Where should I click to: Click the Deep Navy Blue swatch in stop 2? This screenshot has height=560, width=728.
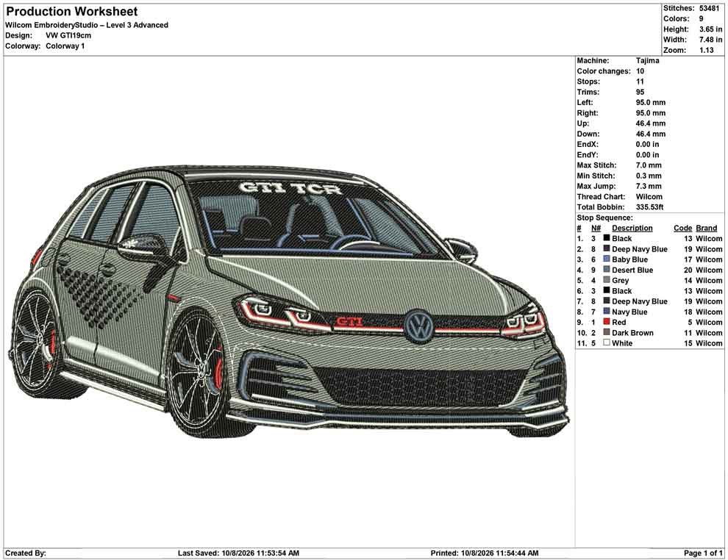coord(607,248)
